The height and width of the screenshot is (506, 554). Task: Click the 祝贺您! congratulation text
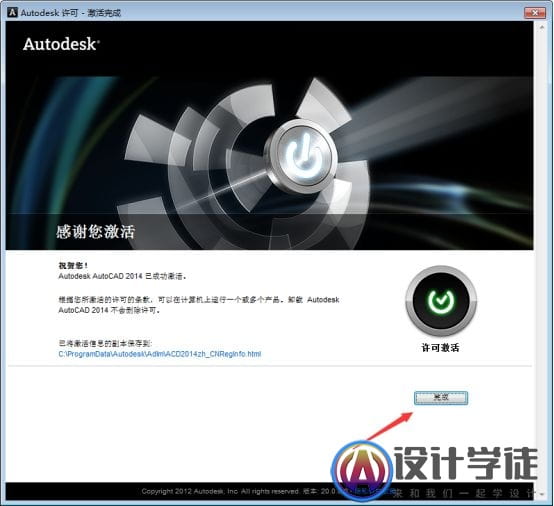point(73,266)
